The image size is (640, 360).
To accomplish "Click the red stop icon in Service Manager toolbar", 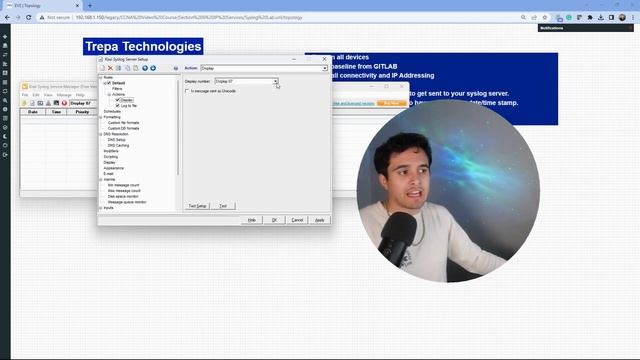I will point(64,103).
